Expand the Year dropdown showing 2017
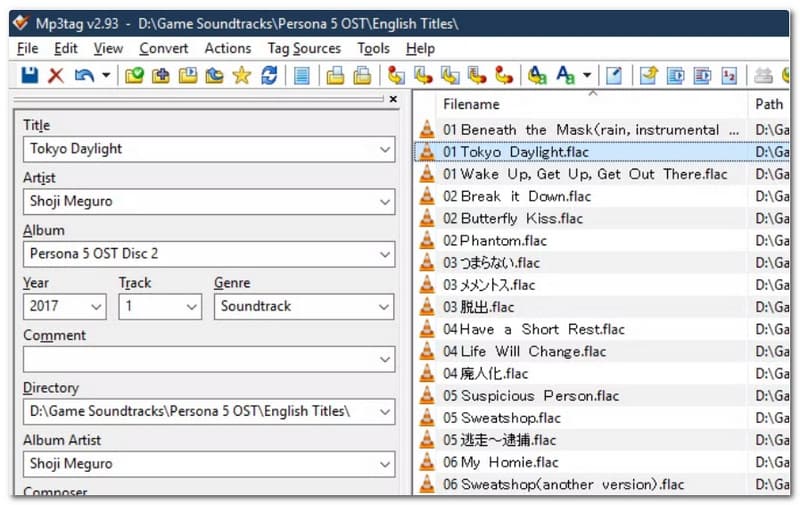This screenshot has width=800, height=505. pos(96,307)
